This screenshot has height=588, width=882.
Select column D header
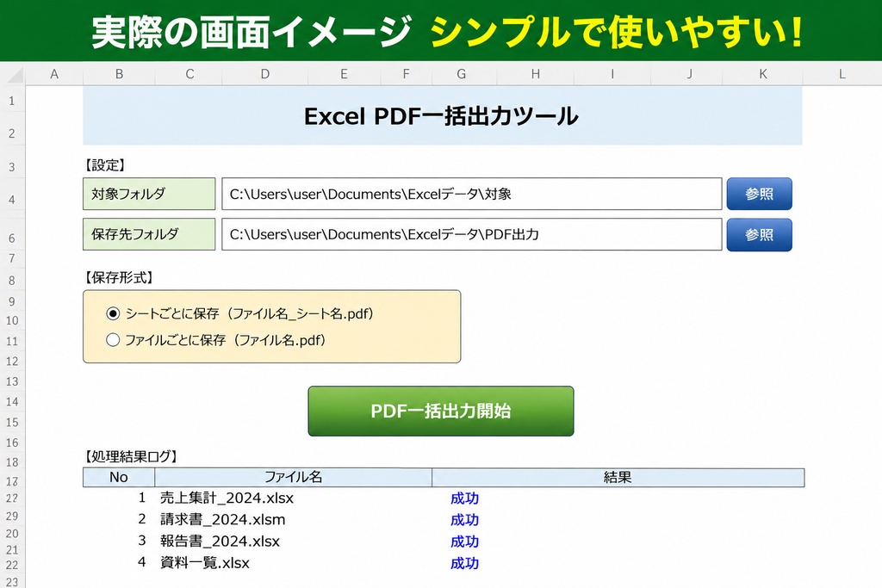click(265, 74)
